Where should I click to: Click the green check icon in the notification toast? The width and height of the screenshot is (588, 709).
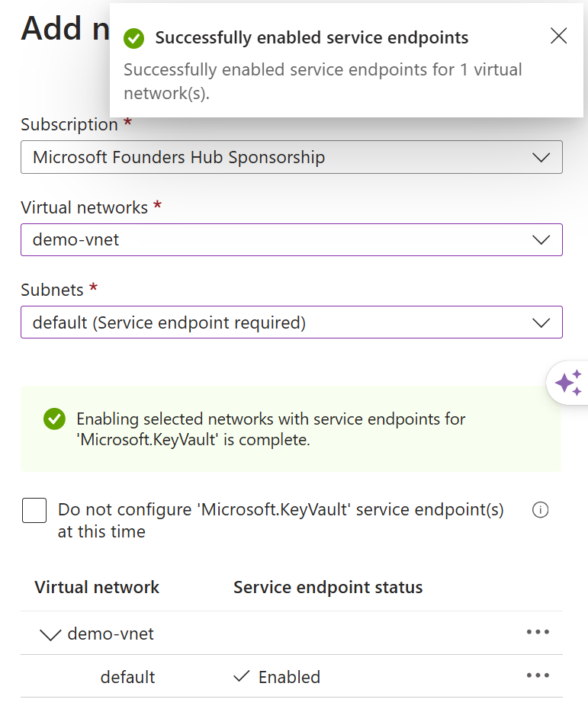click(134, 38)
